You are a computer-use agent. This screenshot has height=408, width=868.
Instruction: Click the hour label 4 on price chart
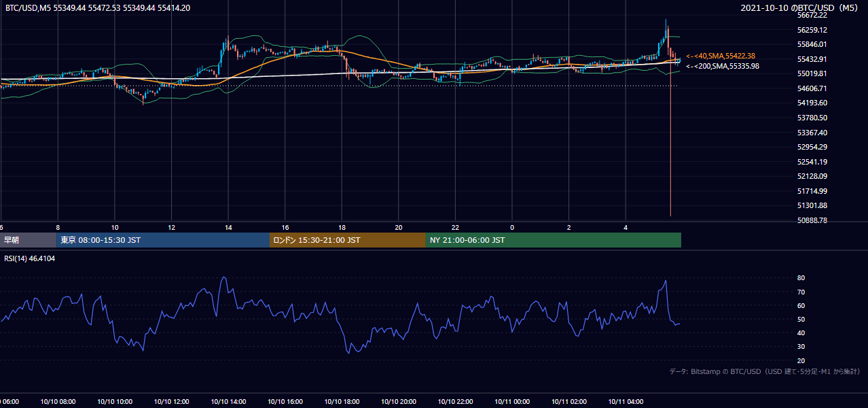(x=626, y=228)
